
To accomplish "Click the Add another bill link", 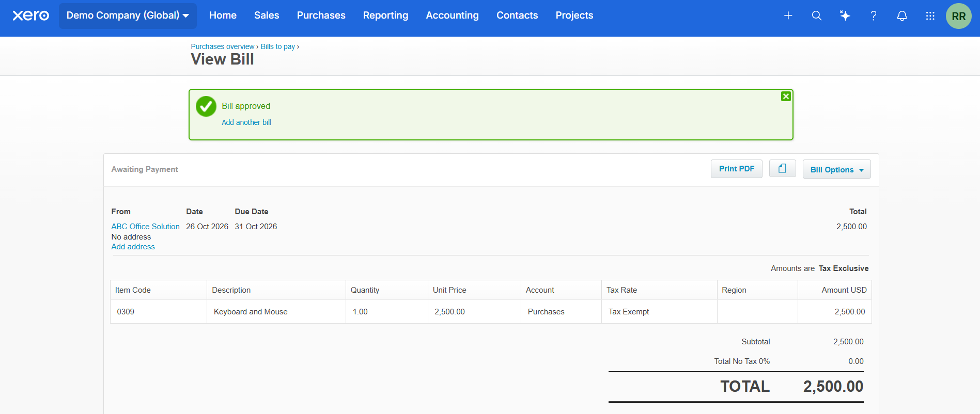I will [246, 122].
